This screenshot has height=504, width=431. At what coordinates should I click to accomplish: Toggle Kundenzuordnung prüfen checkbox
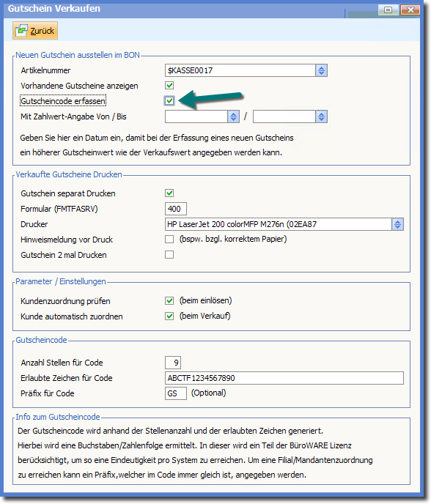(169, 300)
